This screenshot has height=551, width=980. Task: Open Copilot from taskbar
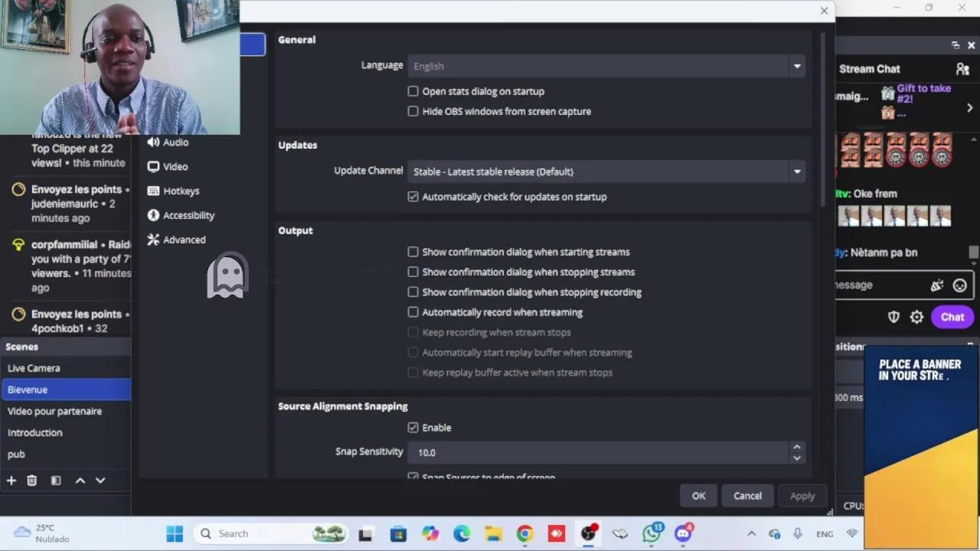(430, 533)
